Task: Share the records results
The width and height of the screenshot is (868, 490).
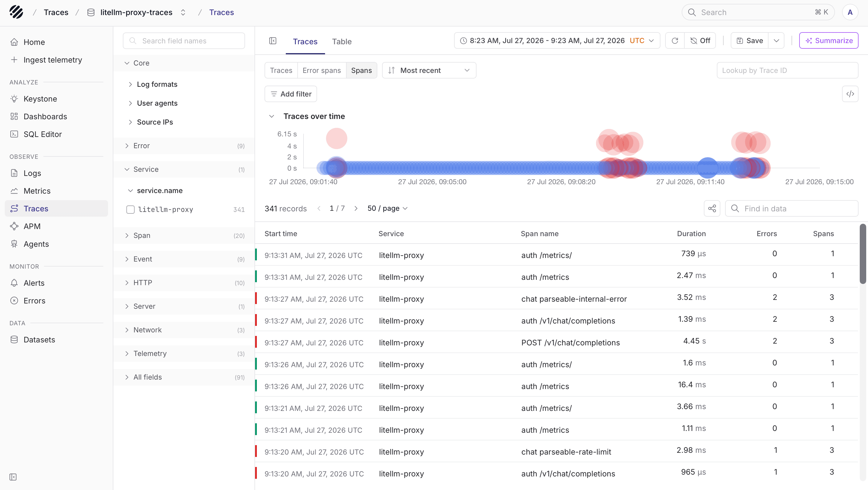Action: pyautogui.click(x=712, y=208)
